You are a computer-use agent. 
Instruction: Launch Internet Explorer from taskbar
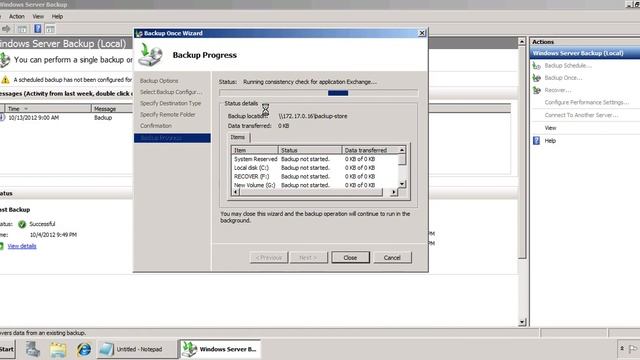coord(84,349)
